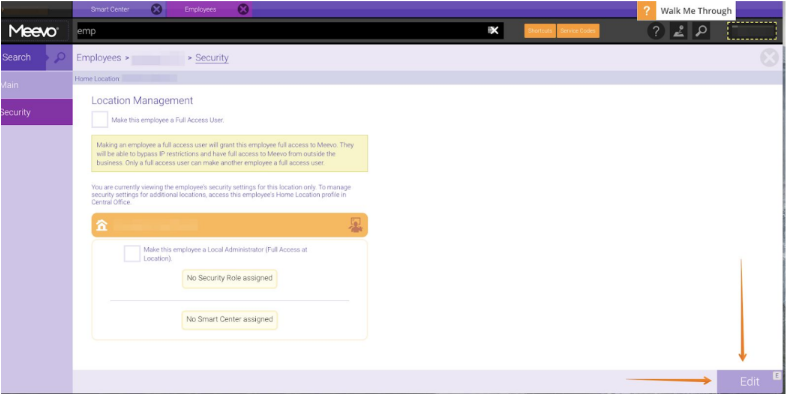Image resolution: width=787 pixels, height=394 pixels.
Task: Click the blurred employee name in the breadcrumb
Action: 158,59
